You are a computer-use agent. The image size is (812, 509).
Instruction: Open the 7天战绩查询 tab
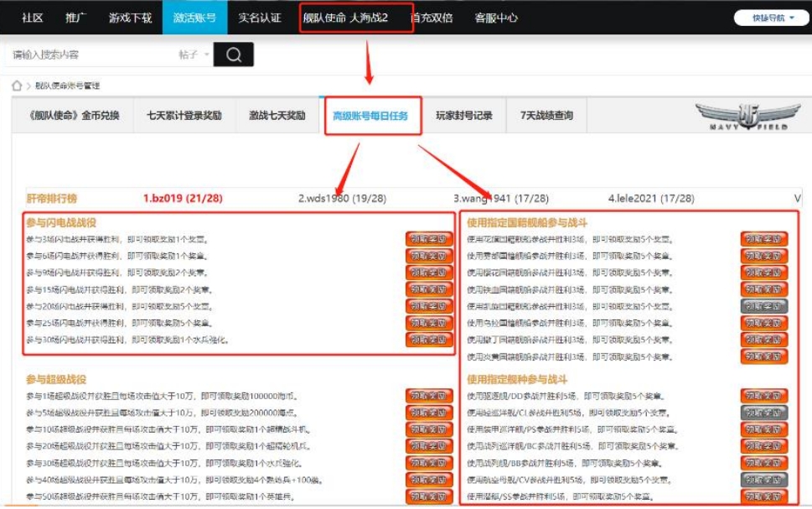(546, 116)
